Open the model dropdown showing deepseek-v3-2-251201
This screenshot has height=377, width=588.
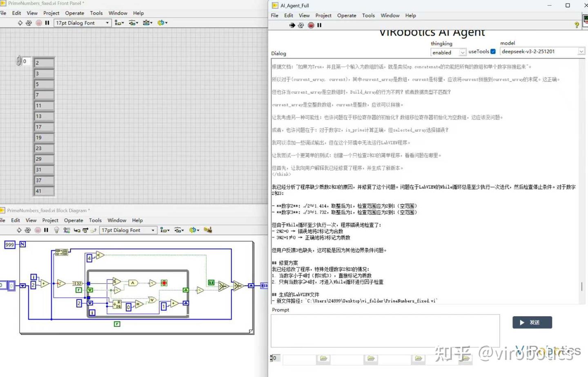pyautogui.click(x=542, y=51)
